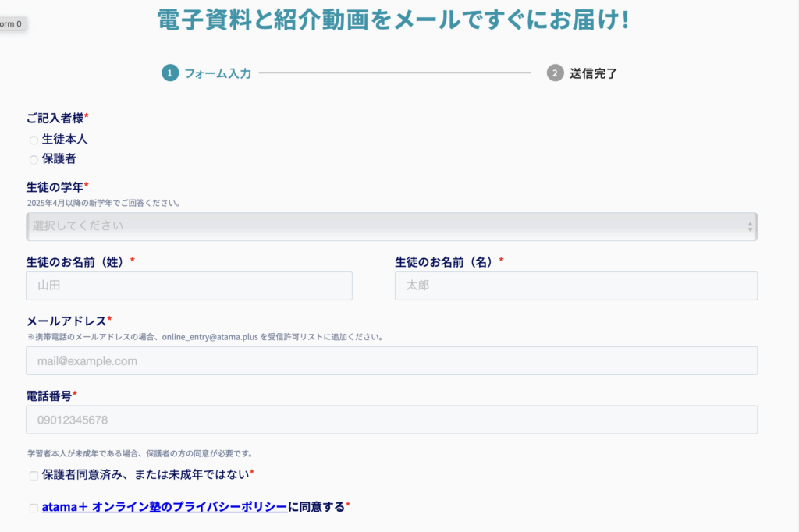Click the 電話番号 field label
Screen dimensions: 799x532
(x=50, y=395)
